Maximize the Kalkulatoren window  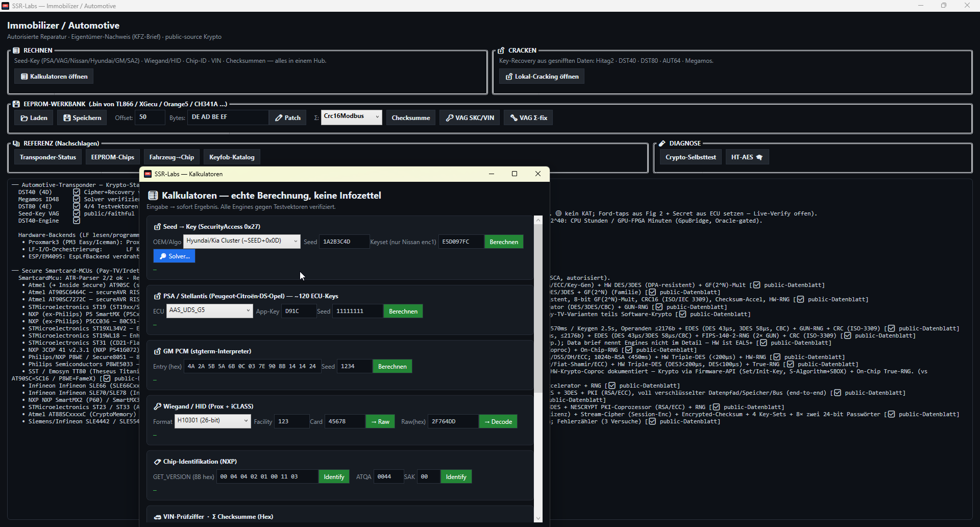click(x=514, y=174)
